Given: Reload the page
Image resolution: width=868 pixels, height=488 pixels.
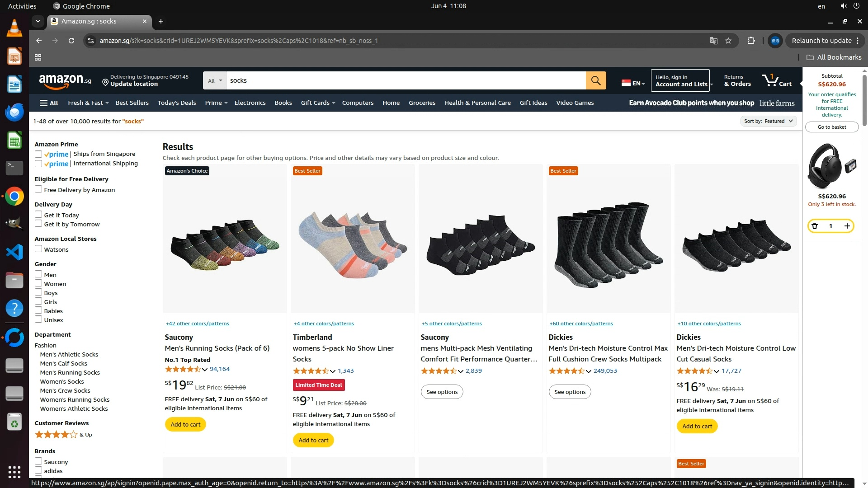Looking at the screenshot, I should 71,41.
